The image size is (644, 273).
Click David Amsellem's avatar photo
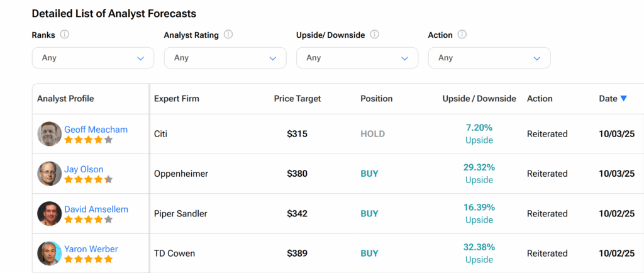pyautogui.click(x=49, y=213)
